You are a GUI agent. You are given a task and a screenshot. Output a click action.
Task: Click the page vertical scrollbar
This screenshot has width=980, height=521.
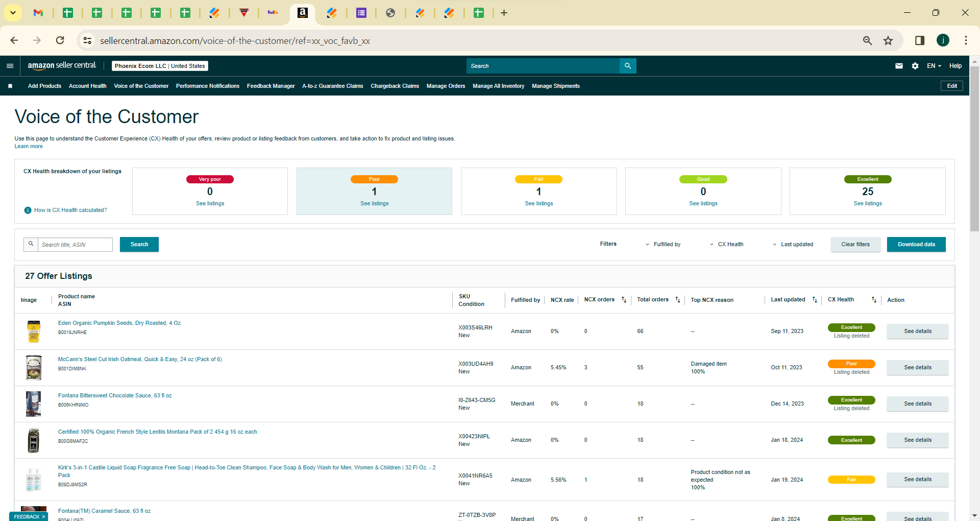[974, 148]
